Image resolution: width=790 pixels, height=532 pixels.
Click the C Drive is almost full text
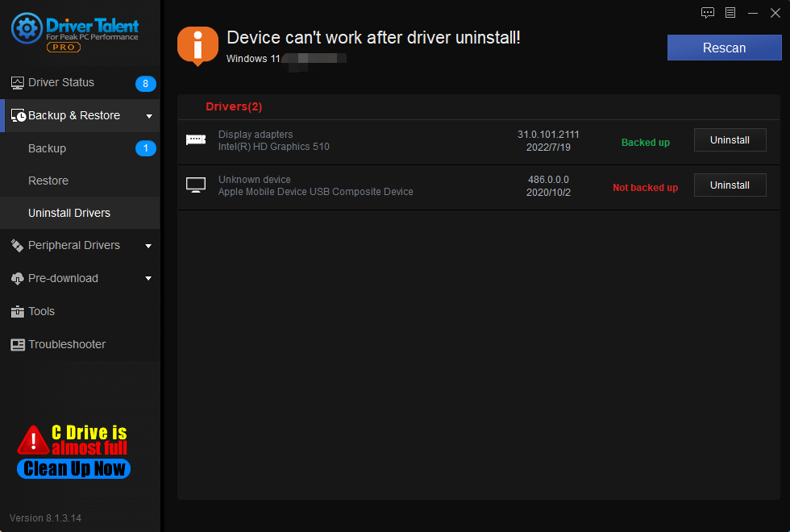click(x=89, y=440)
